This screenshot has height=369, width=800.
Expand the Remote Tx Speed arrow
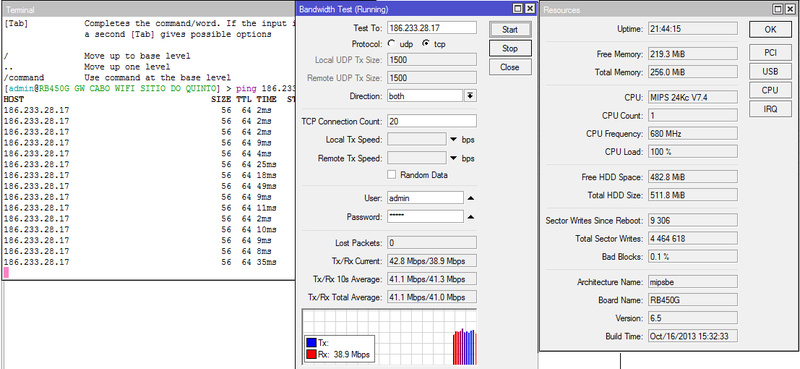click(453, 158)
